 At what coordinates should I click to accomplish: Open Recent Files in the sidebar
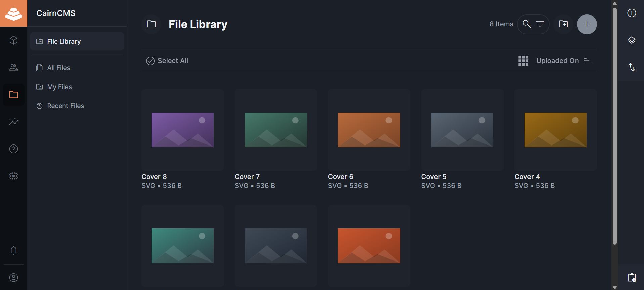(77, 106)
